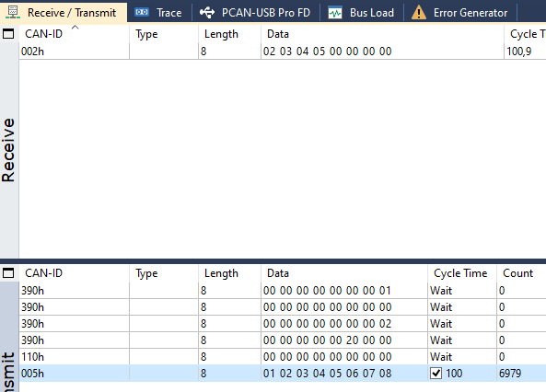Open the Error Generator tab

(x=460, y=13)
